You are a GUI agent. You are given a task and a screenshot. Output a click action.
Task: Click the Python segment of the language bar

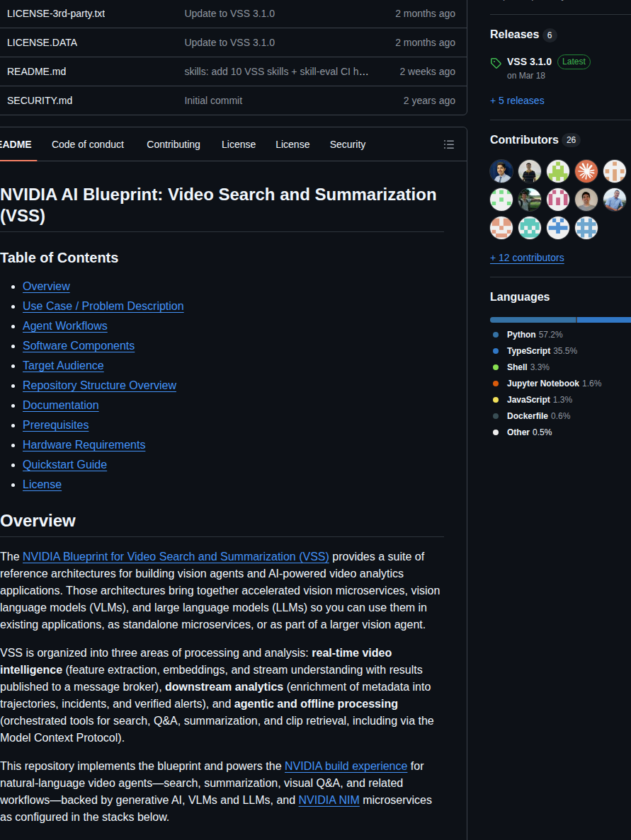pos(533,320)
